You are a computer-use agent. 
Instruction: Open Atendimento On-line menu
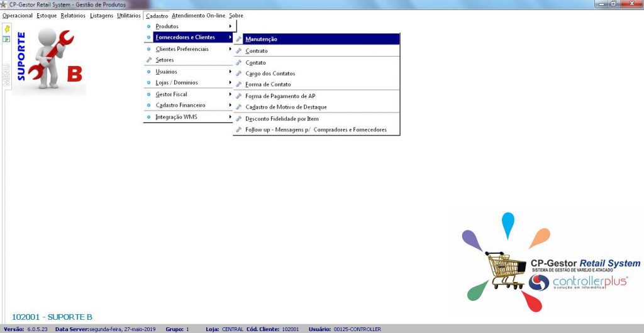click(198, 16)
